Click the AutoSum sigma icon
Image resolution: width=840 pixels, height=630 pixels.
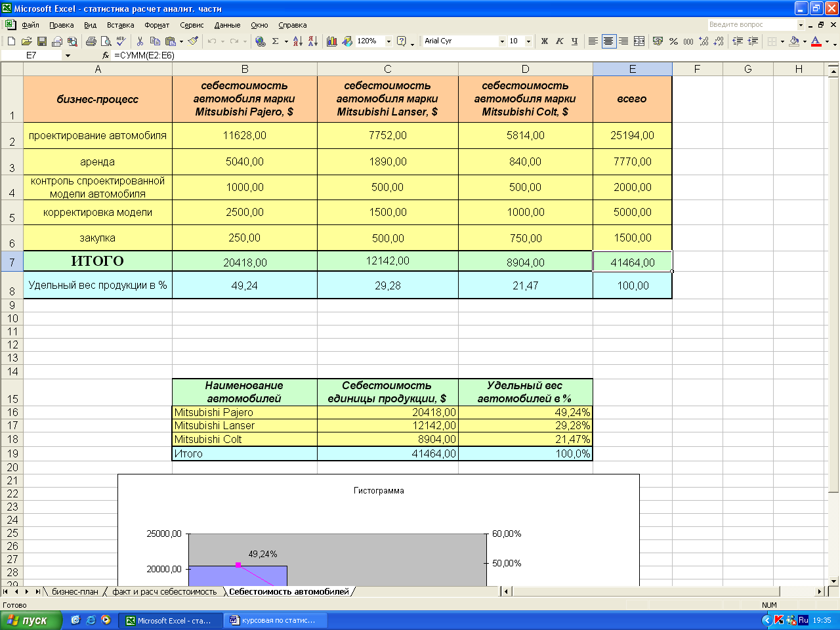click(x=276, y=41)
